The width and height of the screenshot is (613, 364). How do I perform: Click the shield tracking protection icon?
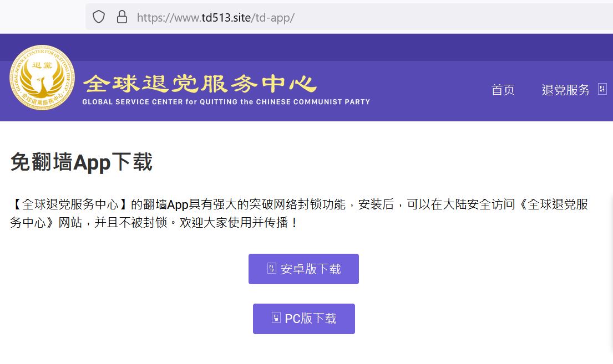click(99, 17)
